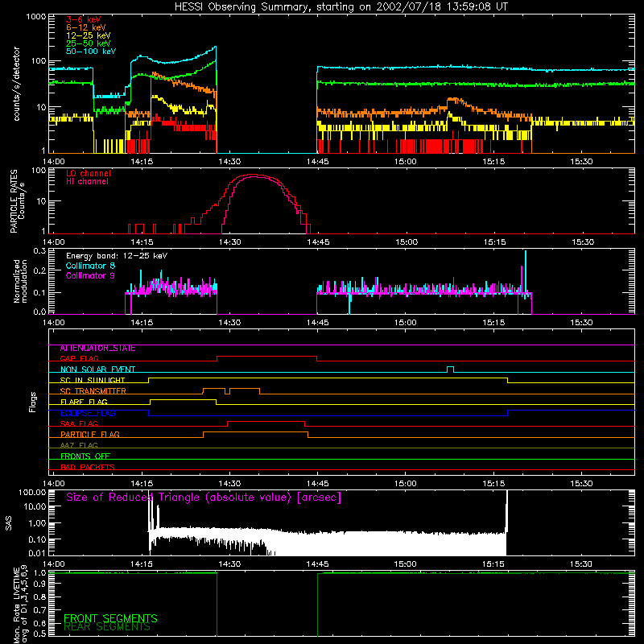Click the FRONT SEGMENTS legend label

[110, 618]
